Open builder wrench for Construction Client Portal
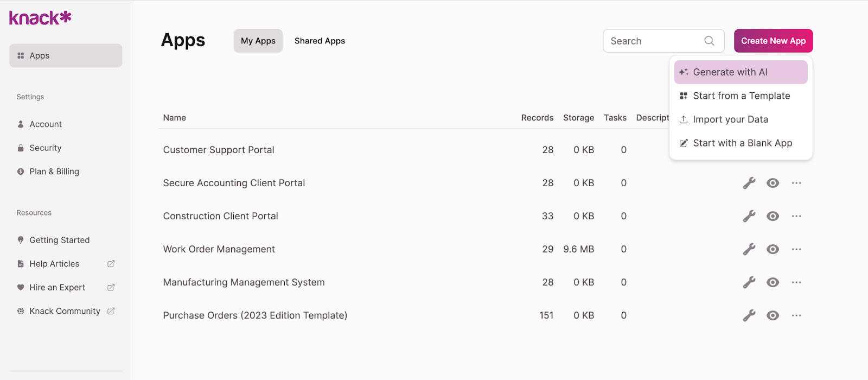 [x=749, y=216]
